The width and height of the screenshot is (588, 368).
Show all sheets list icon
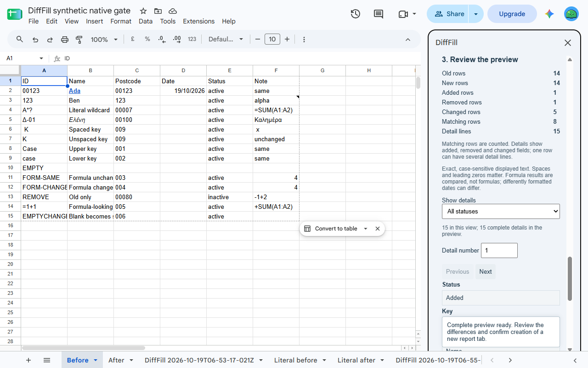(47, 360)
